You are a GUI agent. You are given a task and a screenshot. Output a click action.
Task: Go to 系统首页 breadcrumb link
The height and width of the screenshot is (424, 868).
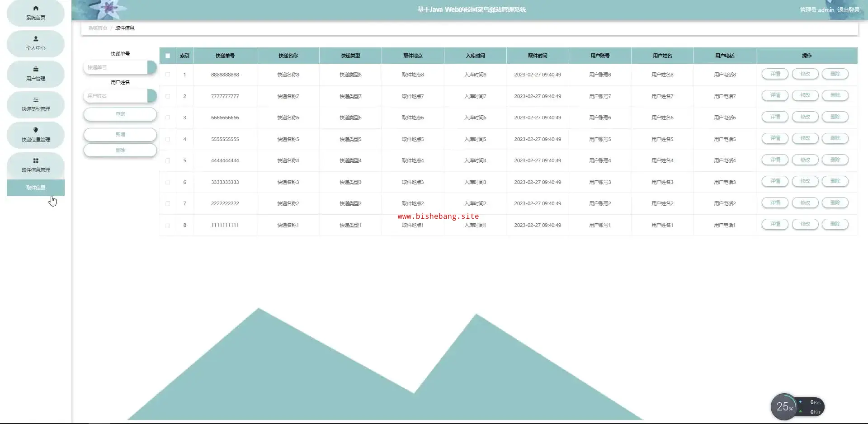pos(98,28)
